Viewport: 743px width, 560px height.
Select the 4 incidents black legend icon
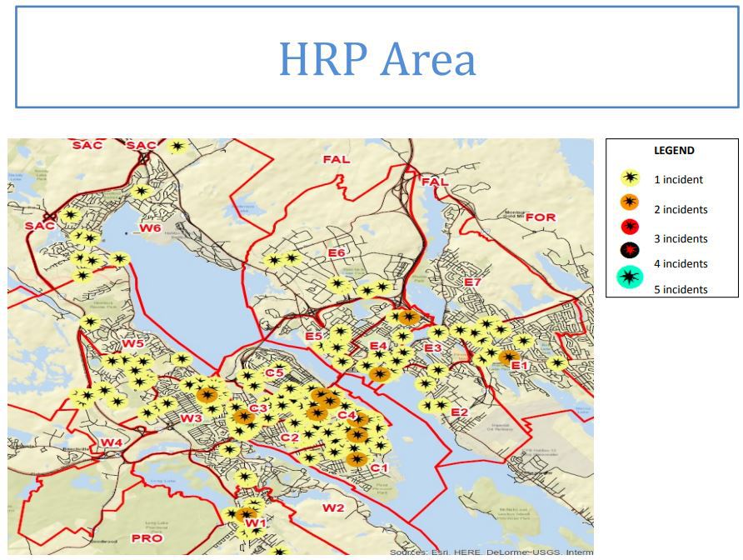(630, 250)
